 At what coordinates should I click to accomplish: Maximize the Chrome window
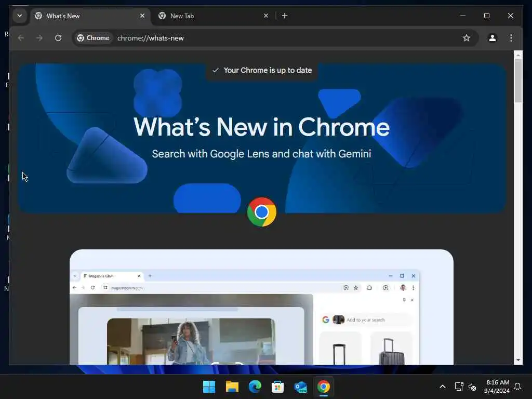click(x=486, y=16)
